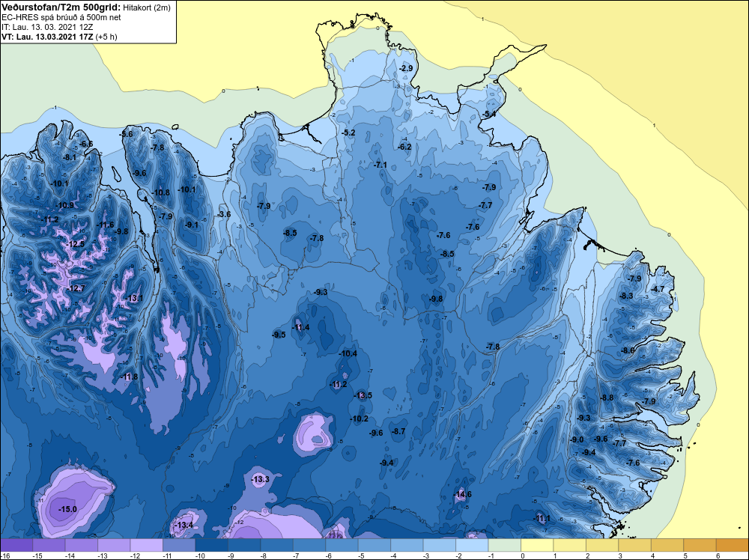Click the -6.2 temperature value
Viewport: 749px width, 560px height.
click(404, 147)
